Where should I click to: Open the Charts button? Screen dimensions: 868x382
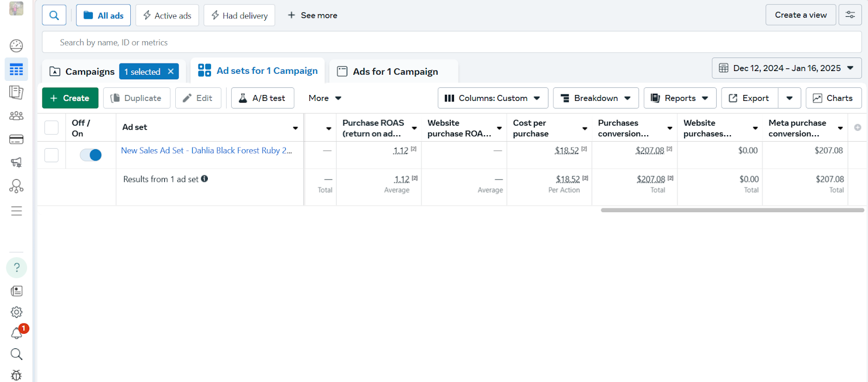pos(834,98)
